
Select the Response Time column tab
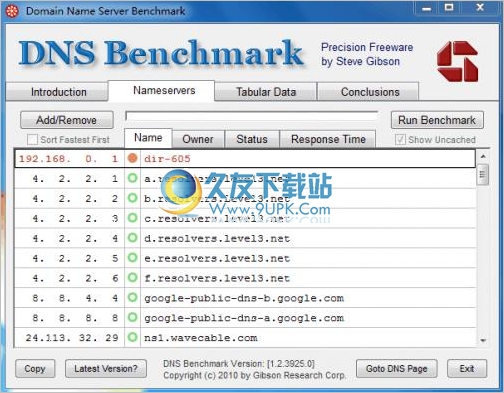tap(328, 139)
